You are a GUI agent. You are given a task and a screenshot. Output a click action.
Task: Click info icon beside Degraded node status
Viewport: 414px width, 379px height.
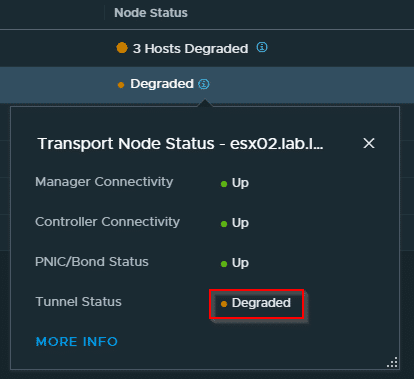click(x=204, y=84)
